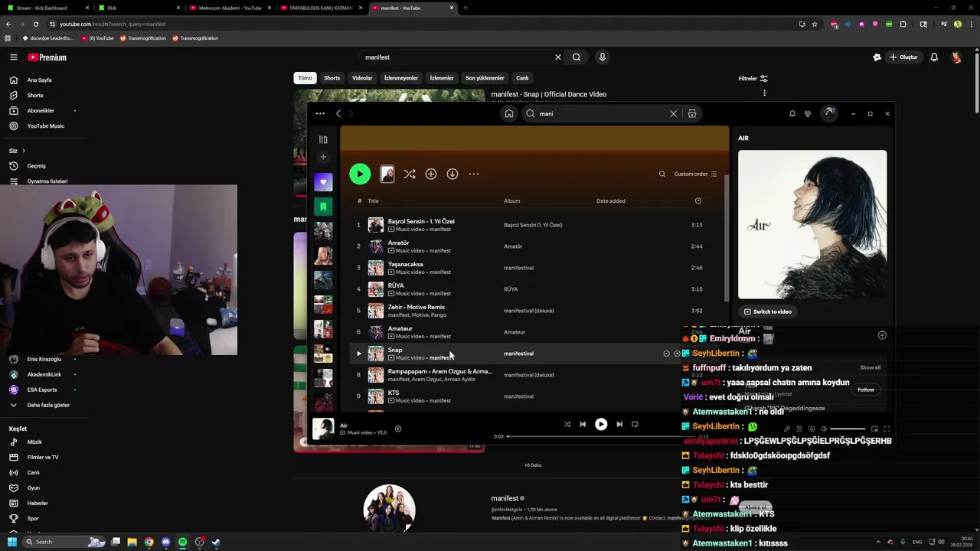The width and height of the screenshot is (980, 551).
Task: Select the Son yüklenenler filter chip
Action: [485, 78]
